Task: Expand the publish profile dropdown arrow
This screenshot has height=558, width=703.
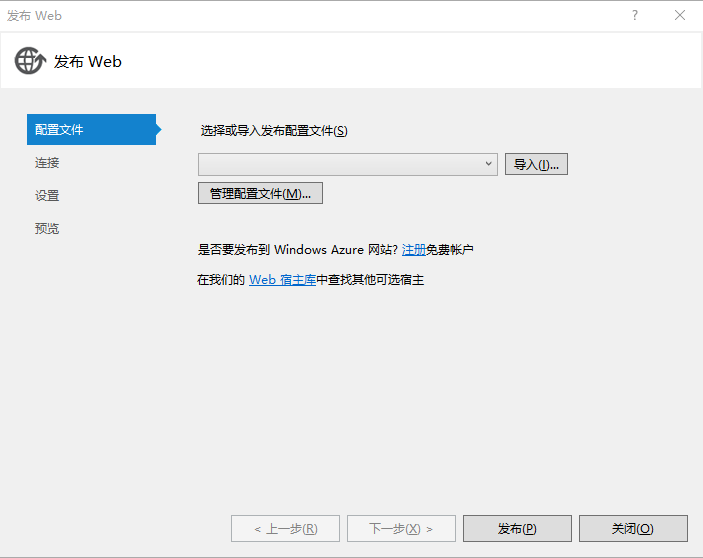Action: (x=488, y=164)
